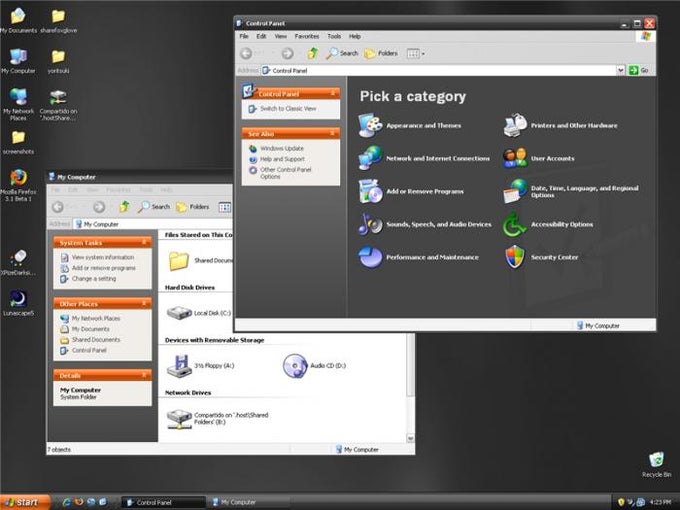The width and height of the screenshot is (680, 510).
Task: Open User Accounts category icon
Action: point(515,158)
